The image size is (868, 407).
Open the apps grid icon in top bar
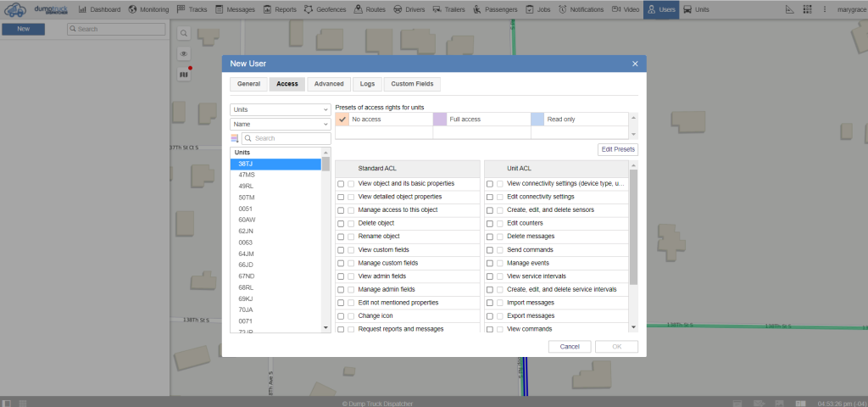(x=809, y=9)
